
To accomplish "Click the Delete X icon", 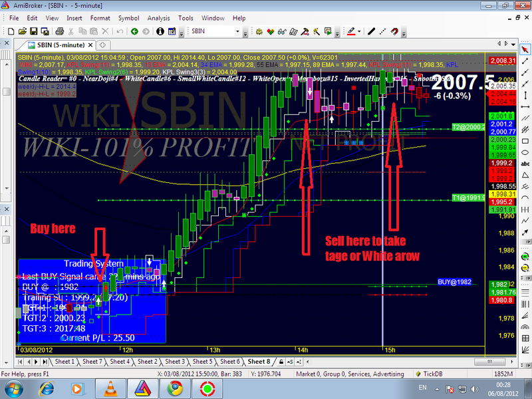I will (105, 31).
